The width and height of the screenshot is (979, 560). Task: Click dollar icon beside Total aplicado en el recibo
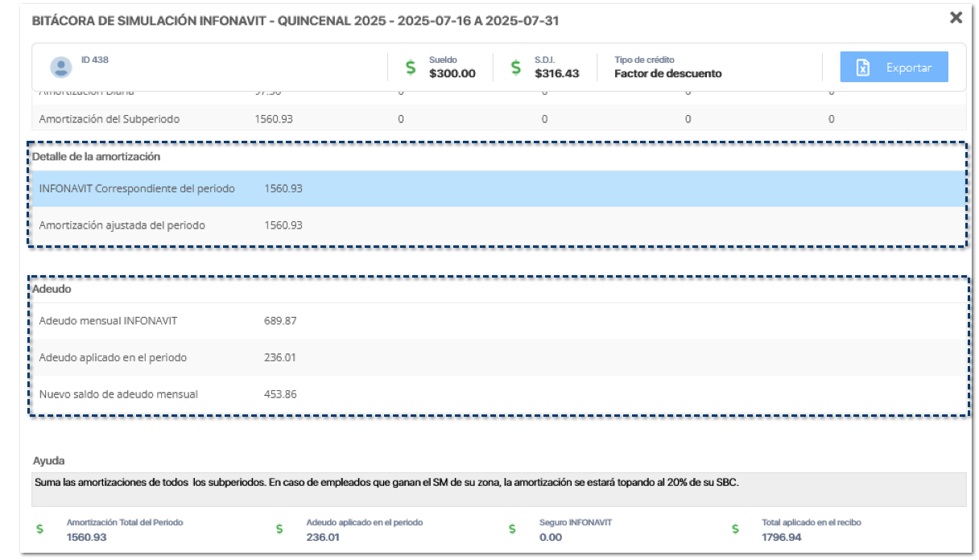[x=736, y=529]
